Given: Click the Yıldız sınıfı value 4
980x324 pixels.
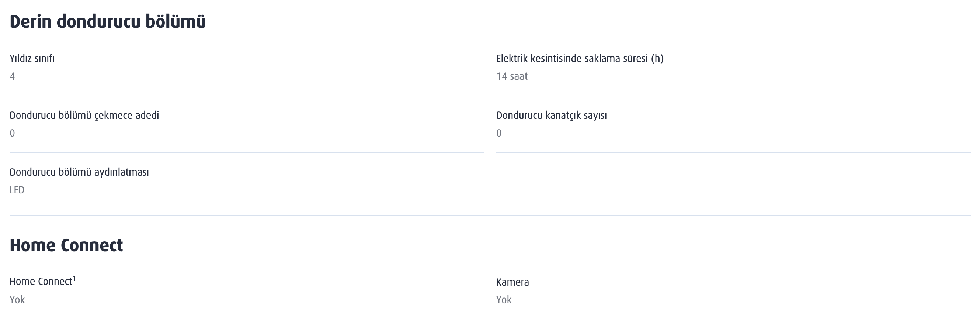Looking at the screenshot, I should tap(12, 76).
